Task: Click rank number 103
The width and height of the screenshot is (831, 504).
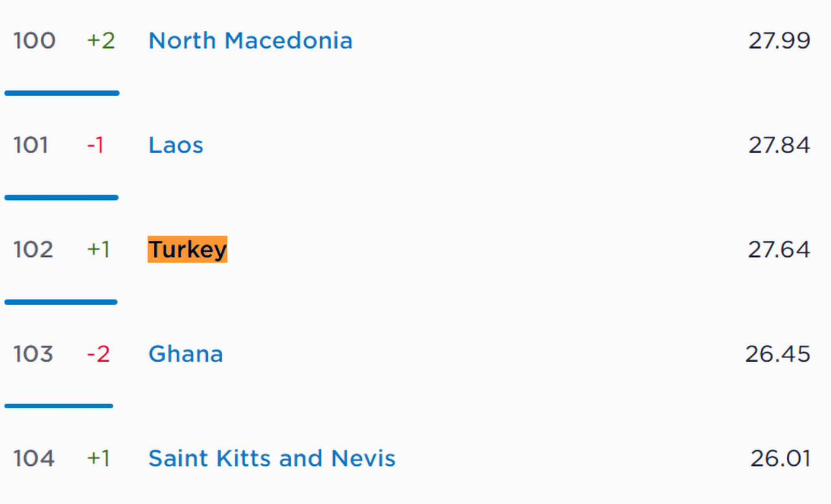Action: (x=33, y=354)
